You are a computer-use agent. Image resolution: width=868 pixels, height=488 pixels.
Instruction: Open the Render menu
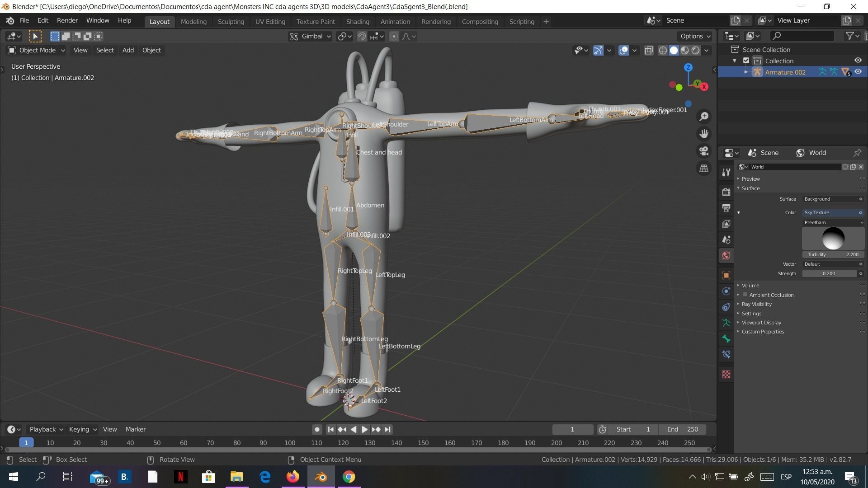pos(67,20)
